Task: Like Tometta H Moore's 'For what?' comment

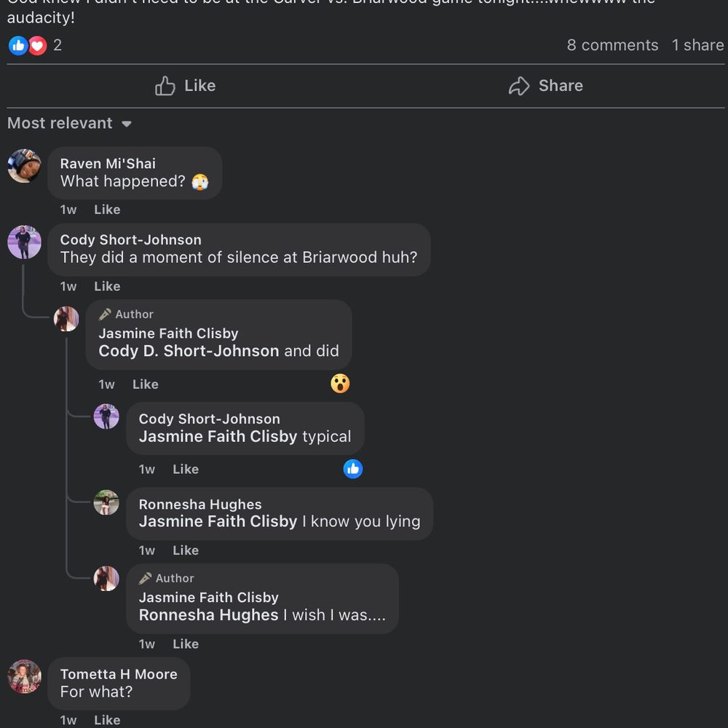Action: pyautogui.click(x=107, y=720)
